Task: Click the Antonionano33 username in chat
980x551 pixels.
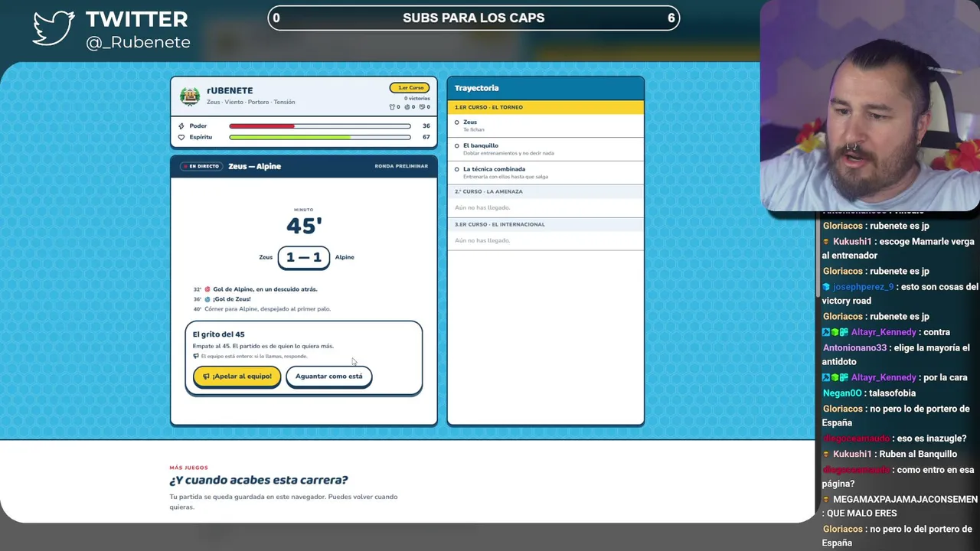Action: tap(854, 347)
